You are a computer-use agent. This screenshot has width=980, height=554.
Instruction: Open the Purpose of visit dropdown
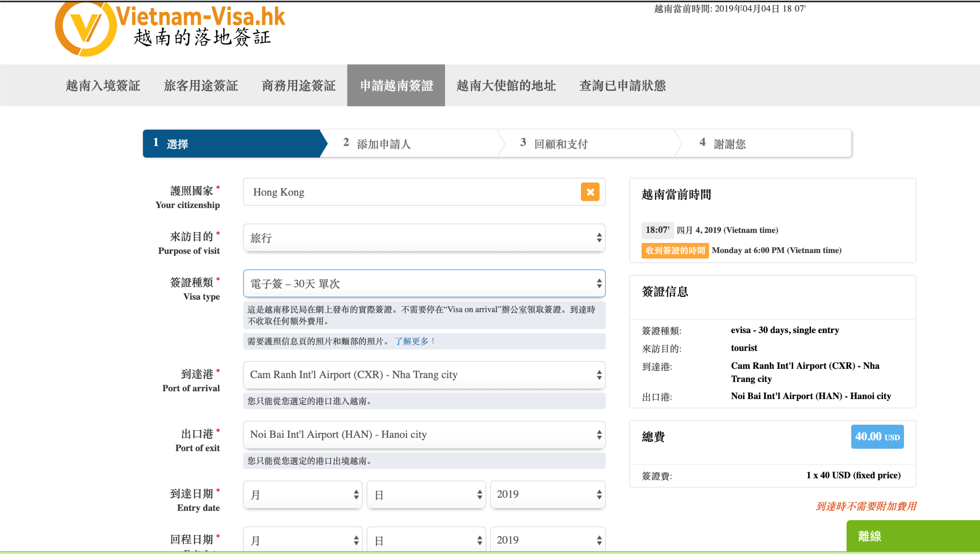(x=424, y=238)
